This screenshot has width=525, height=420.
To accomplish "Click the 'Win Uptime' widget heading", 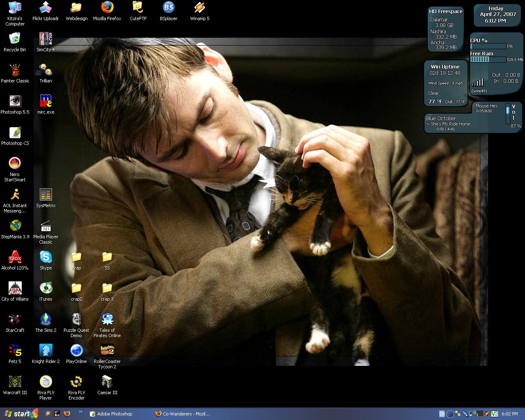I will [x=445, y=66].
